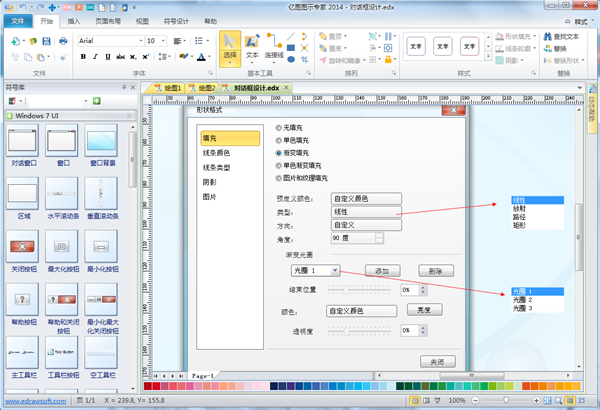Choose the 单色填充 radio button

279,141
